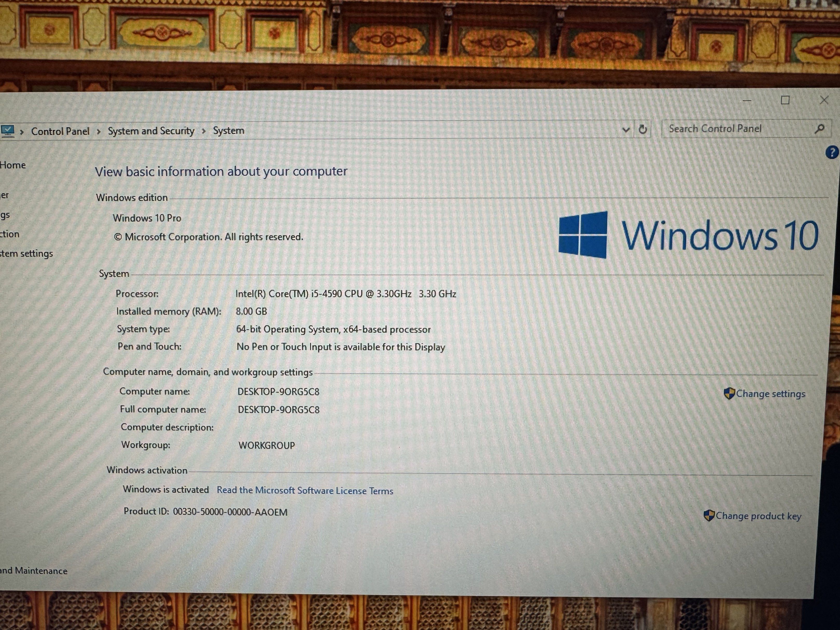Click the Computer name value DESKTOP-9ORG5C8

point(278,391)
